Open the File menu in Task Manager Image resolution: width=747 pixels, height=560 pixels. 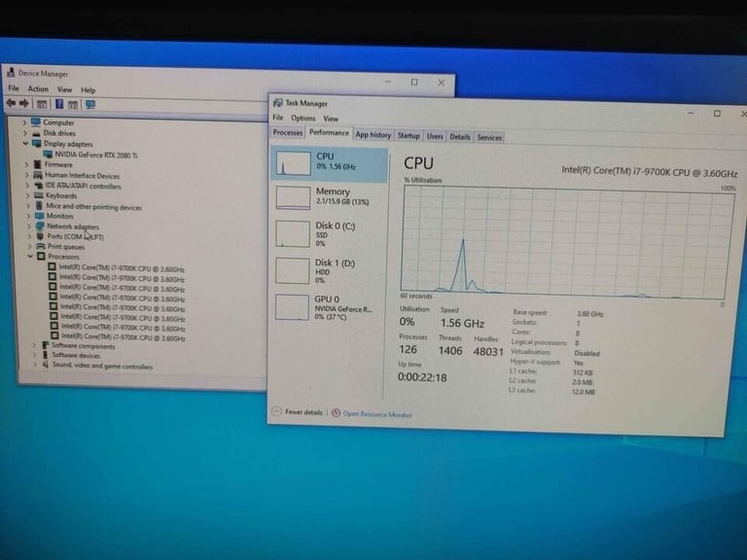click(278, 117)
